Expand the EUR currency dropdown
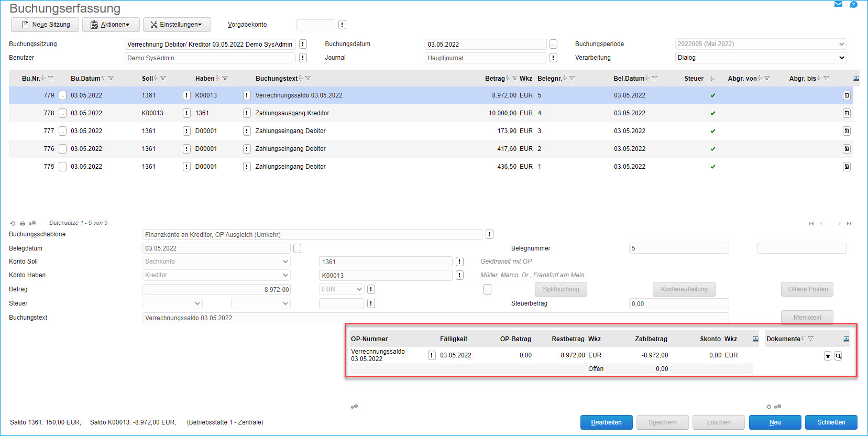Image resolution: width=868 pixels, height=436 pixels. 359,289
